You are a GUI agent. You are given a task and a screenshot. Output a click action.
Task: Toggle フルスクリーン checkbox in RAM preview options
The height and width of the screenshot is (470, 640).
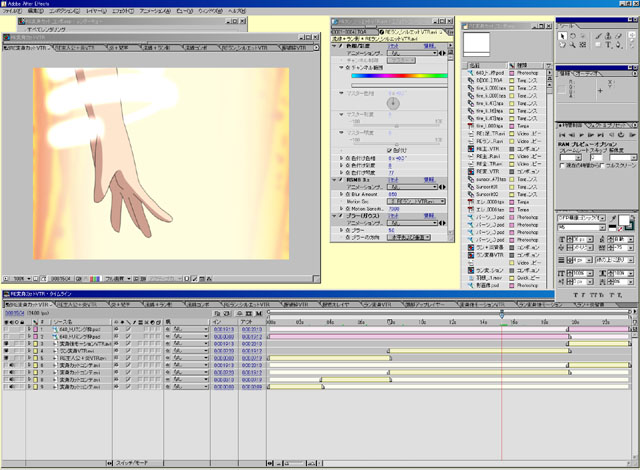603,166
